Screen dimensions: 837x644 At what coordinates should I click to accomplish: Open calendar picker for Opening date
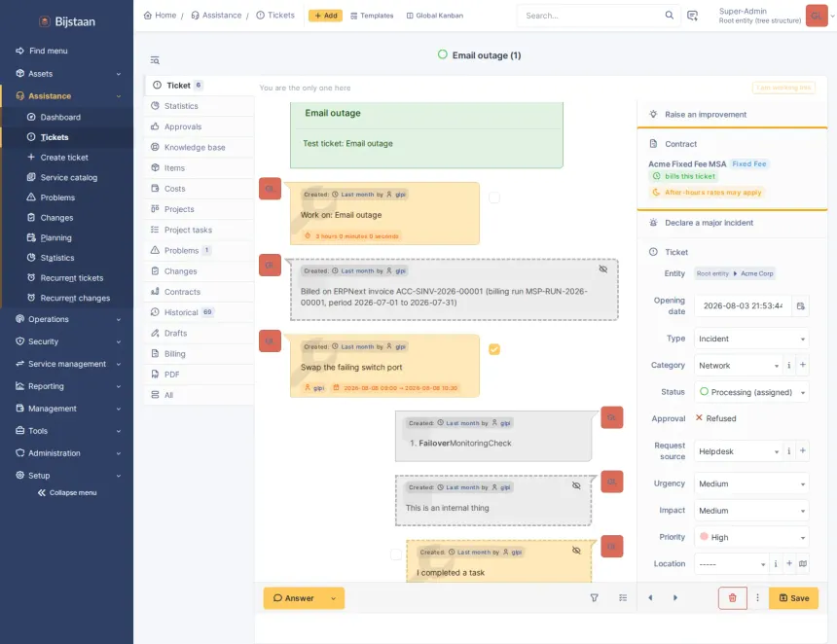[801, 305]
